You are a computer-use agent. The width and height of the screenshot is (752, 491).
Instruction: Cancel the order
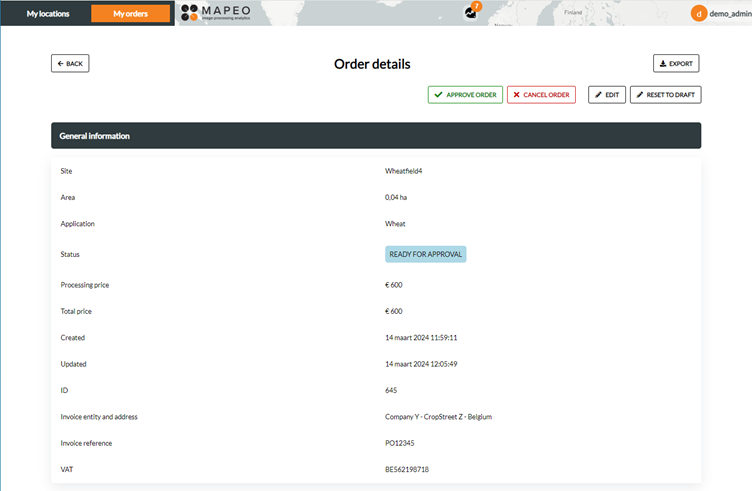pyautogui.click(x=541, y=94)
